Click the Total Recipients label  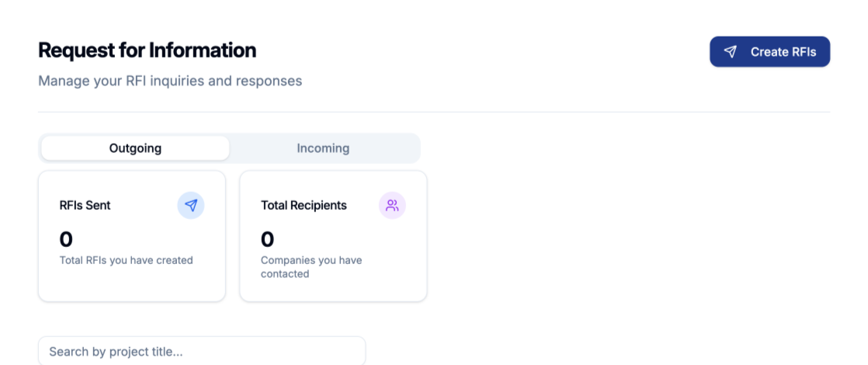click(x=304, y=206)
